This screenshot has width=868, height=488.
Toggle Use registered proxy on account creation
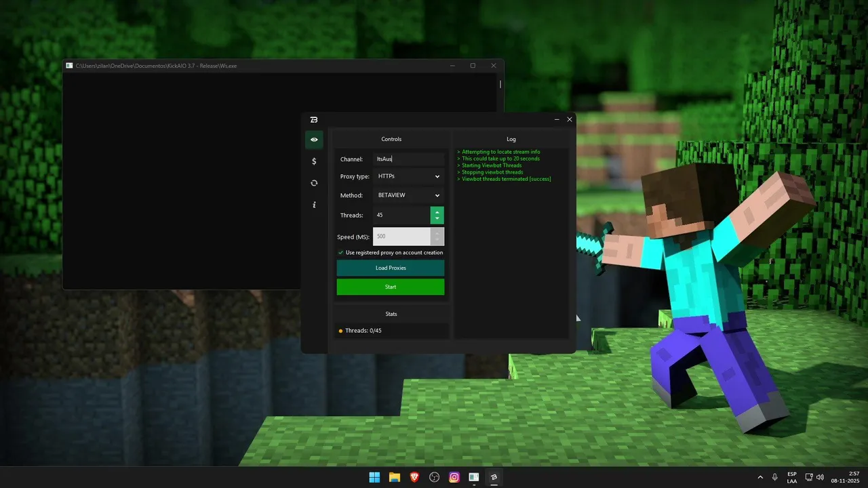click(341, 253)
